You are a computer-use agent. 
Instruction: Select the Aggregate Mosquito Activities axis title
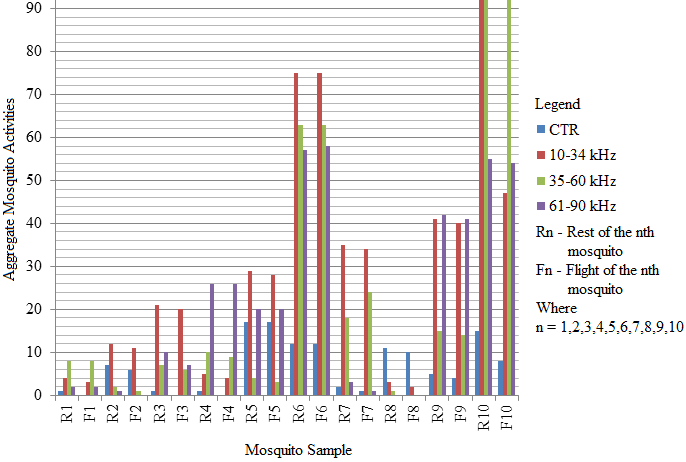tap(10, 198)
